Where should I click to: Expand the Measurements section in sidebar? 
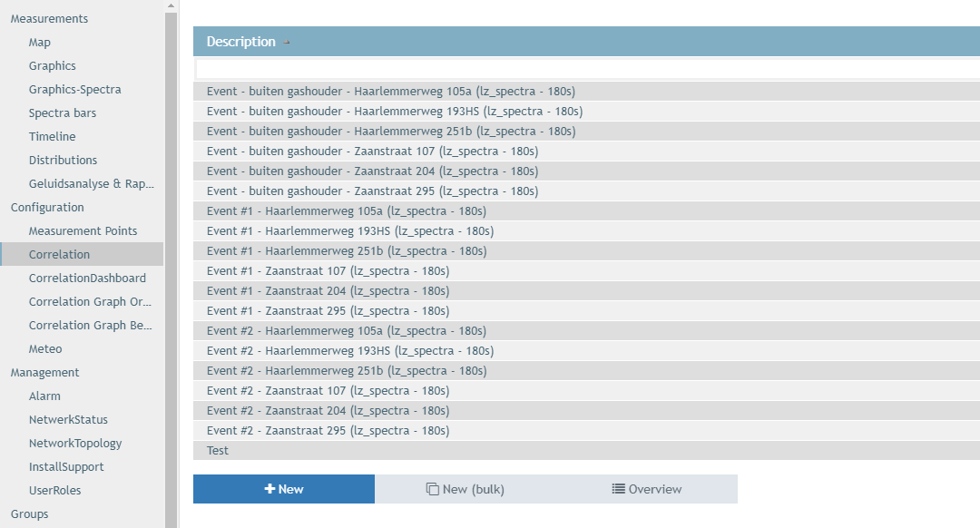(49, 18)
